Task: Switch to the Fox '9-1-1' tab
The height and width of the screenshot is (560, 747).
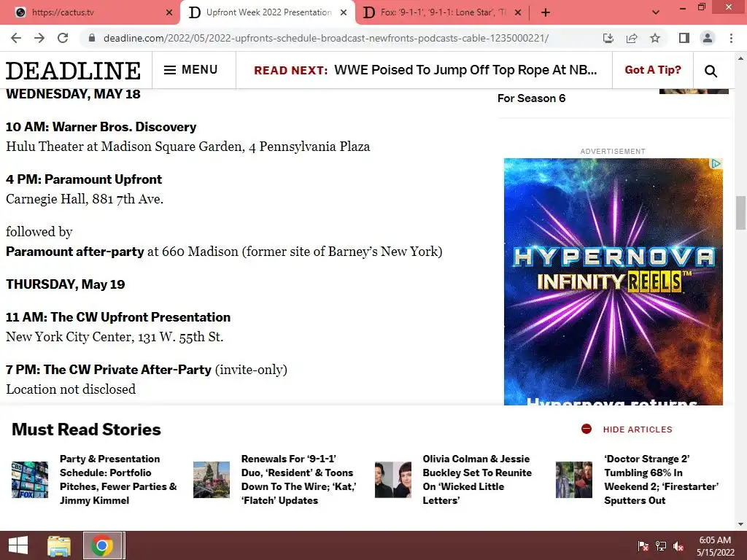Action: click(x=443, y=12)
